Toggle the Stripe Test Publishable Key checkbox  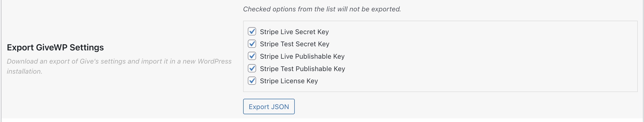(x=252, y=68)
